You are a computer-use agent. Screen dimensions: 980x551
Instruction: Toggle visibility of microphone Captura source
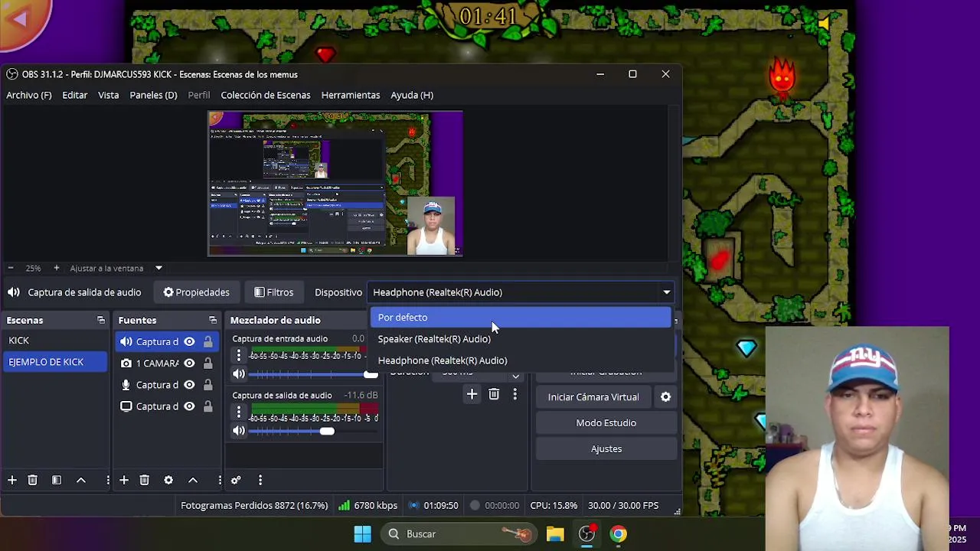pos(189,384)
